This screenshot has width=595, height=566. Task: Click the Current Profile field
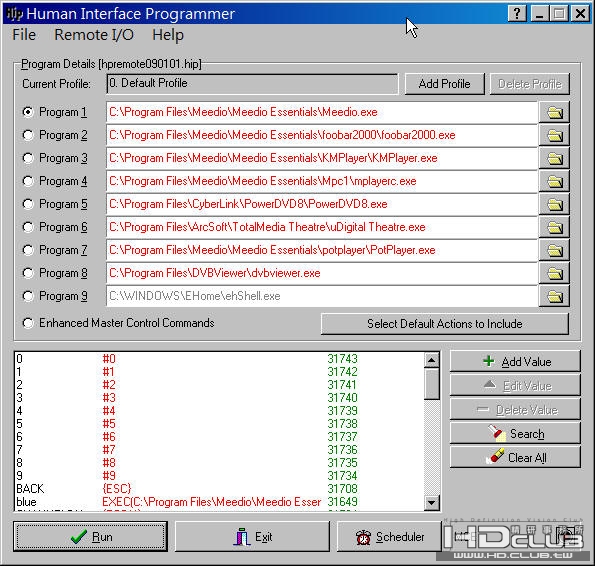pyautogui.click(x=252, y=84)
